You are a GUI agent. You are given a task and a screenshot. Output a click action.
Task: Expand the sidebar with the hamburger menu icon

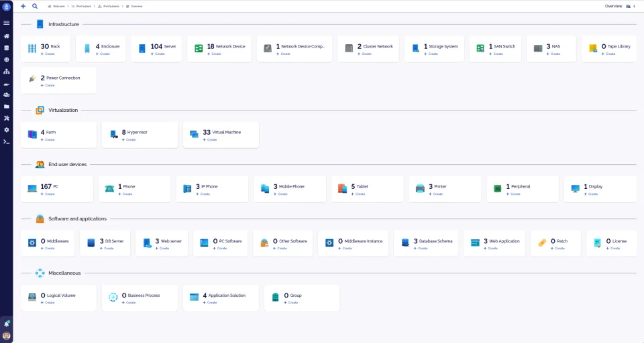click(6, 23)
